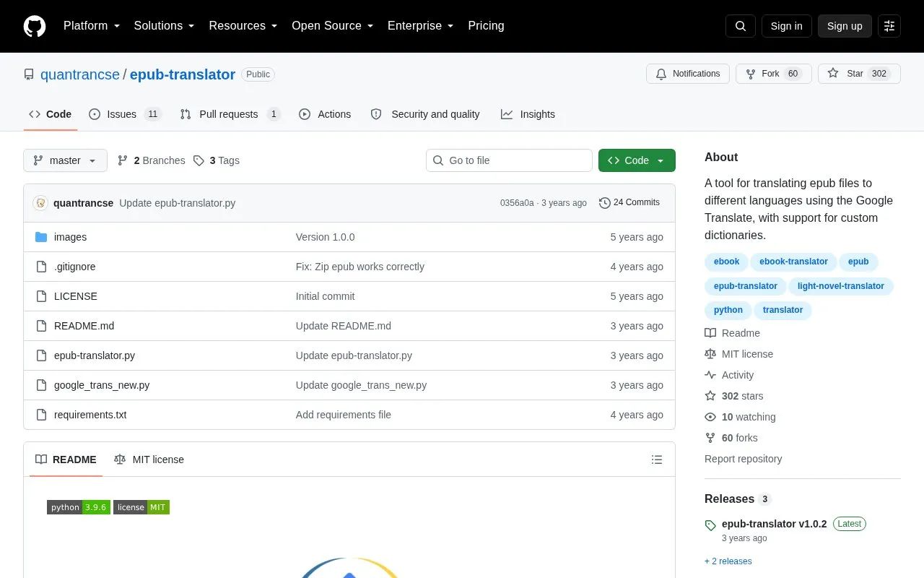Open the Security and quality tab
924x578 pixels.
click(x=425, y=114)
